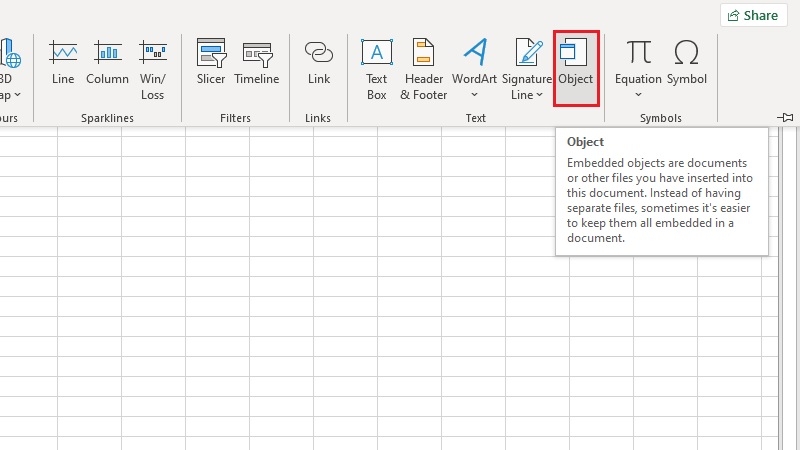Insert a Link
This screenshot has height=450, width=800.
319,62
